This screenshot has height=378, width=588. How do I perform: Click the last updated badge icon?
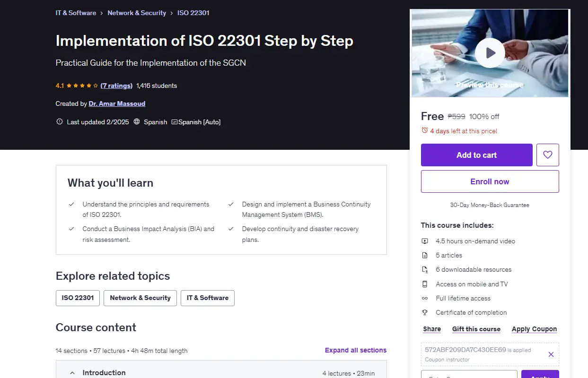coord(60,122)
